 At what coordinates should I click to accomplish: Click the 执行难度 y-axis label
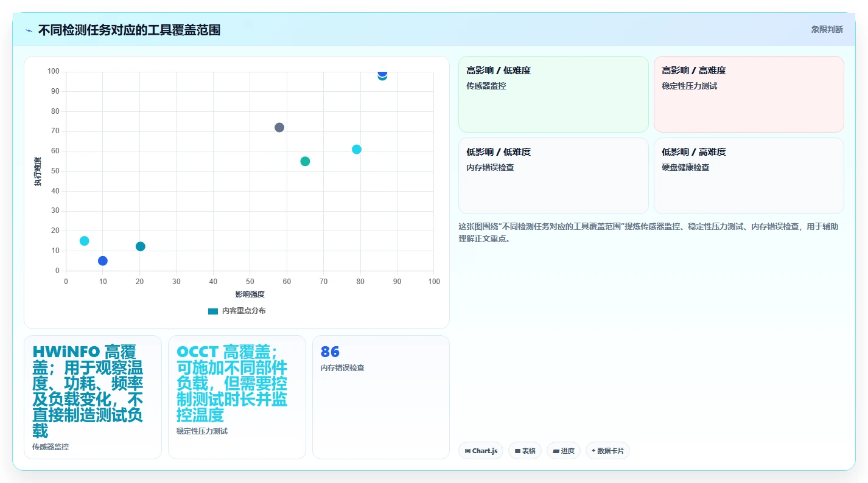pos(38,172)
